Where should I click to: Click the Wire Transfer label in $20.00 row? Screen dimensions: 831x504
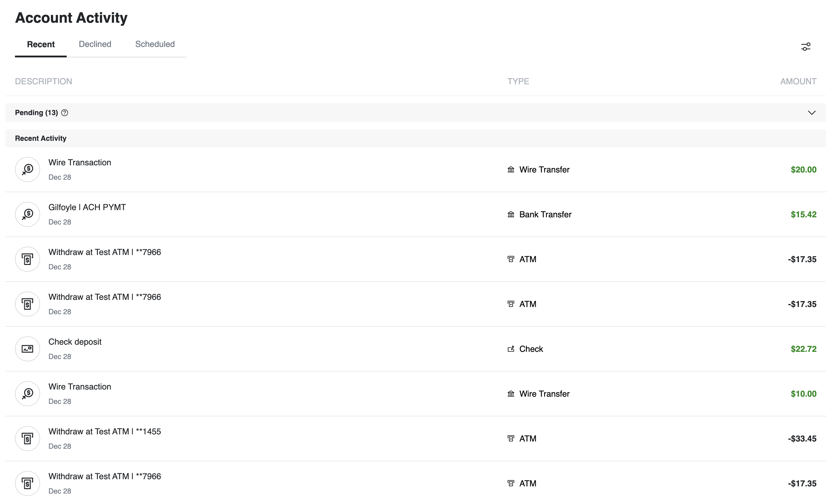544,169
